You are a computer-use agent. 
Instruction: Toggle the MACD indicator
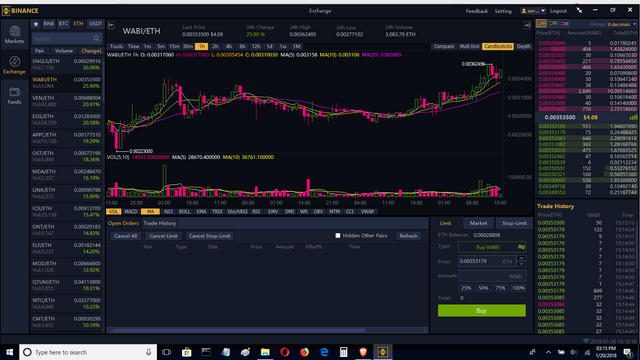coord(131,211)
